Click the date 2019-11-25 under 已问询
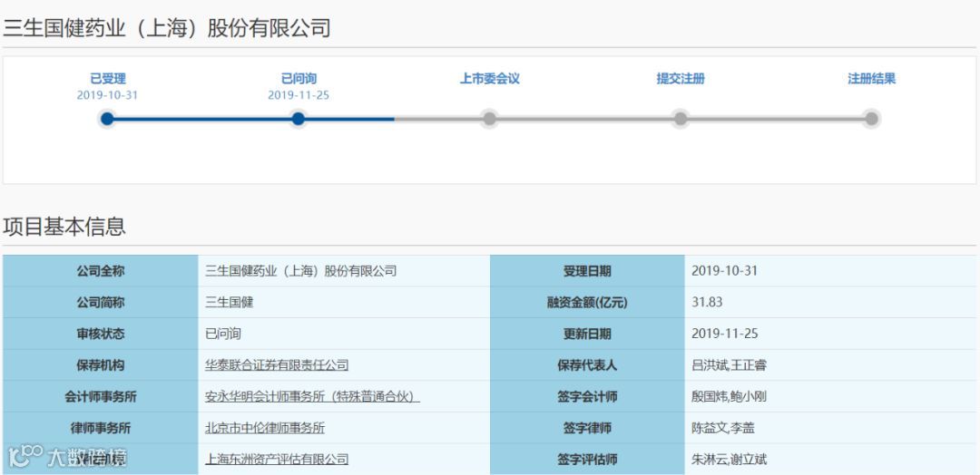 pos(299,95)
